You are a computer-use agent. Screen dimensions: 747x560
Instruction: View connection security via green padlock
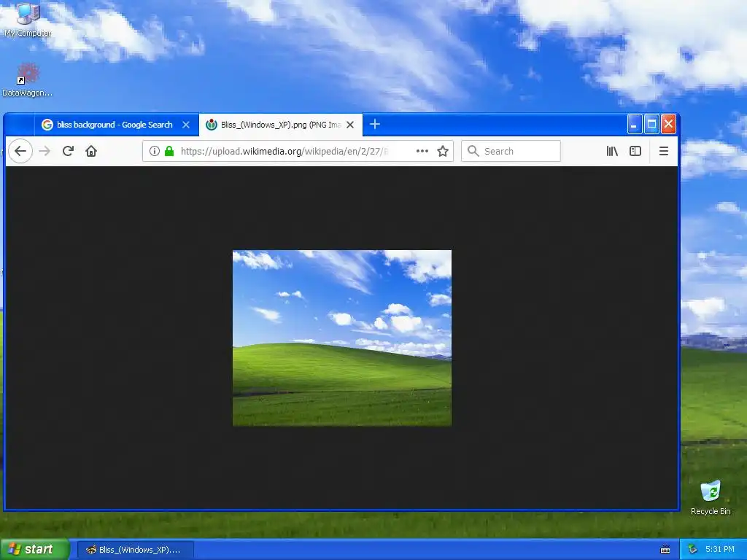169,151
